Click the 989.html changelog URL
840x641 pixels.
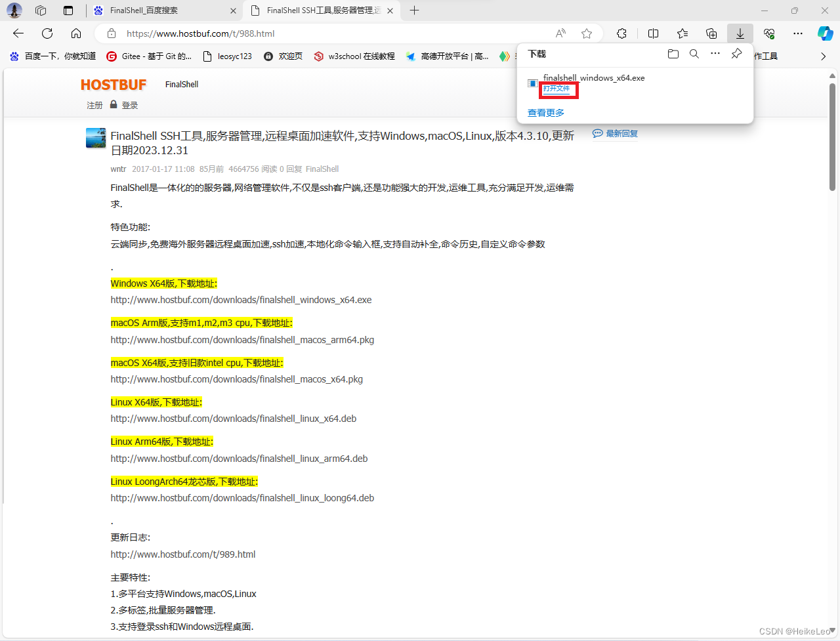pos(183,554)
